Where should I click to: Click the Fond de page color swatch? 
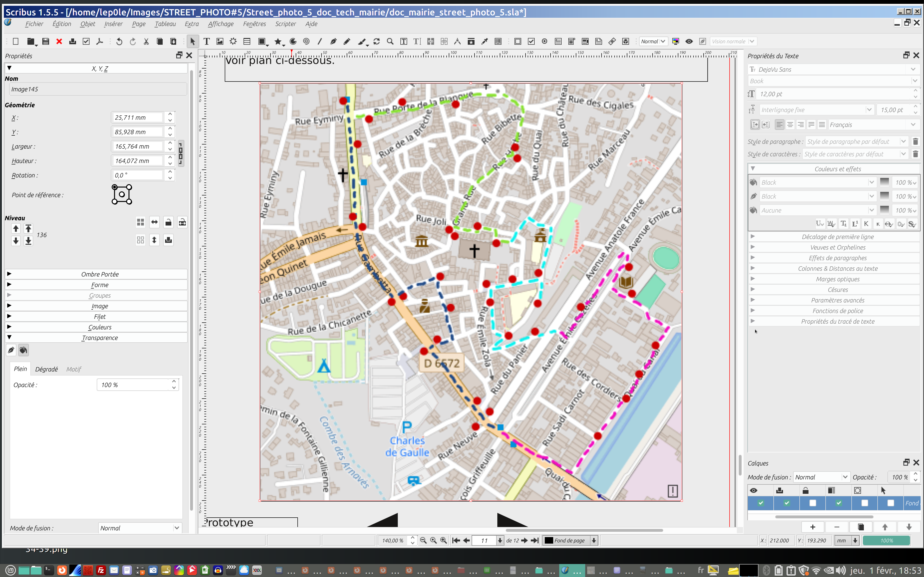click(x=549, y=540)
